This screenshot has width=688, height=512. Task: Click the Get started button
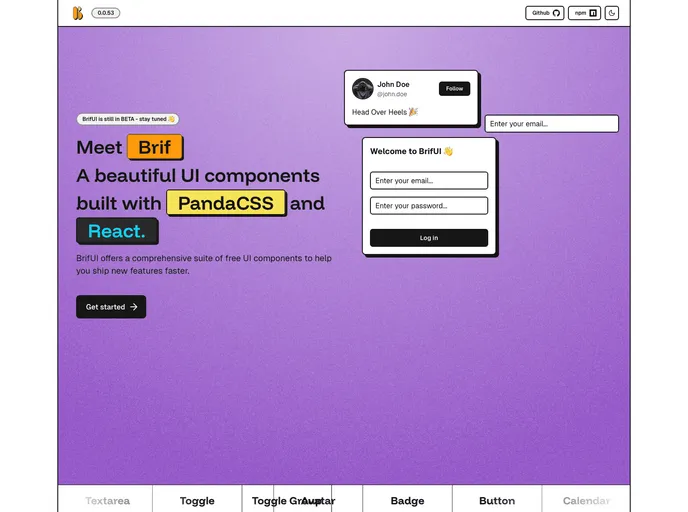[111, 307]
